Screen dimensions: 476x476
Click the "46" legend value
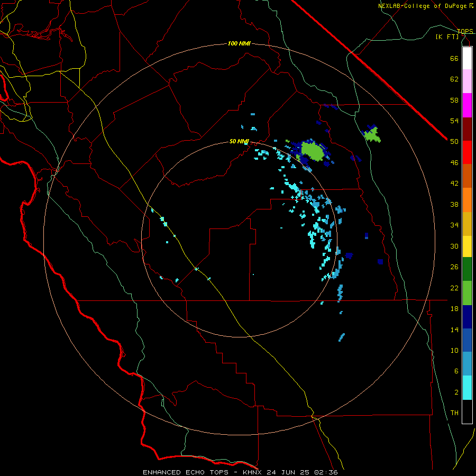coord(454,163)
